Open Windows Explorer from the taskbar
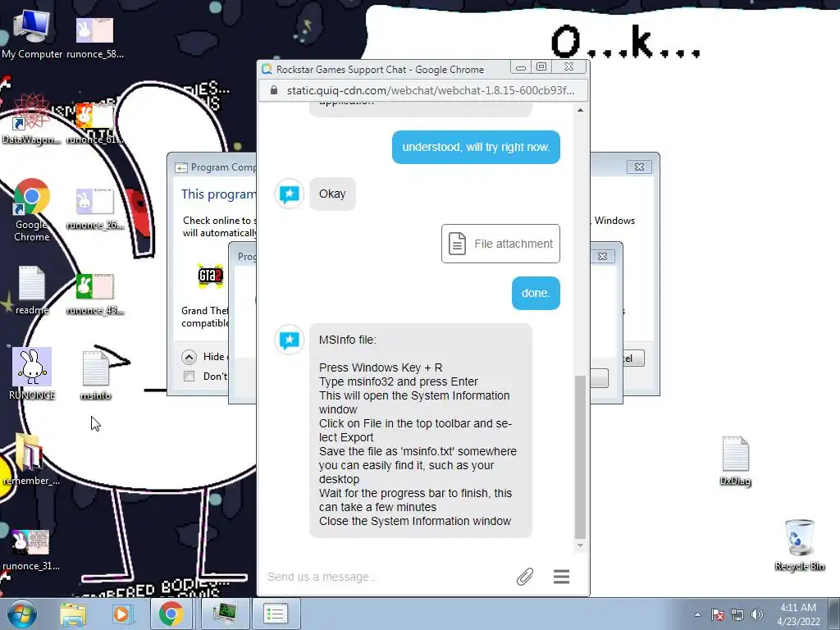 [72, 614]
